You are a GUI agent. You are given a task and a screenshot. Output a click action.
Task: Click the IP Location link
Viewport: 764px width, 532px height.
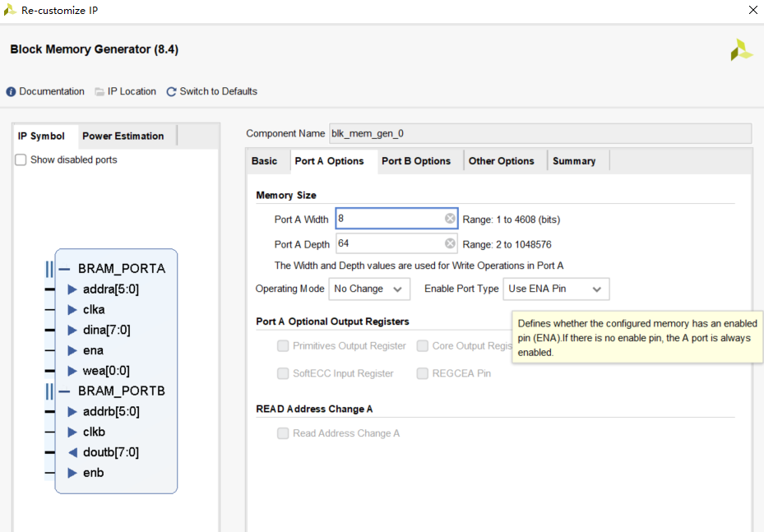click(x=132, y=91)
